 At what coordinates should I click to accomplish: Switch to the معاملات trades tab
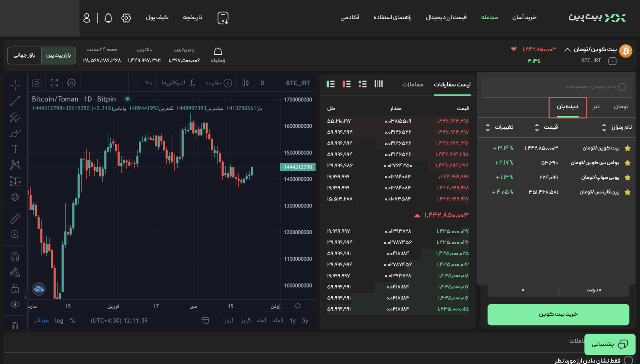point(412,84)
